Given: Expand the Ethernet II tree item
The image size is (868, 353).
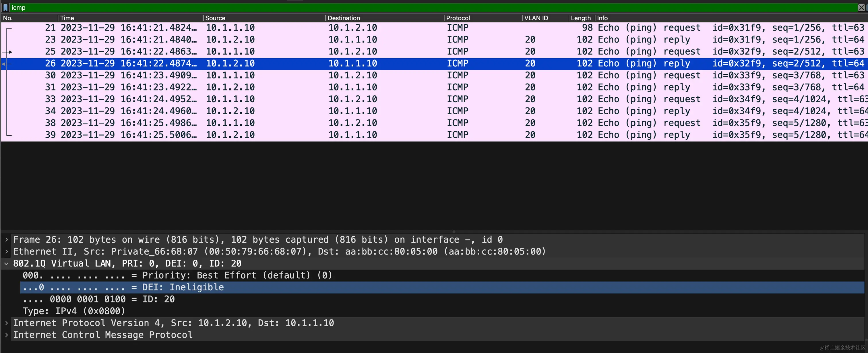Looking at the screenshot, I should coord(6,252).
